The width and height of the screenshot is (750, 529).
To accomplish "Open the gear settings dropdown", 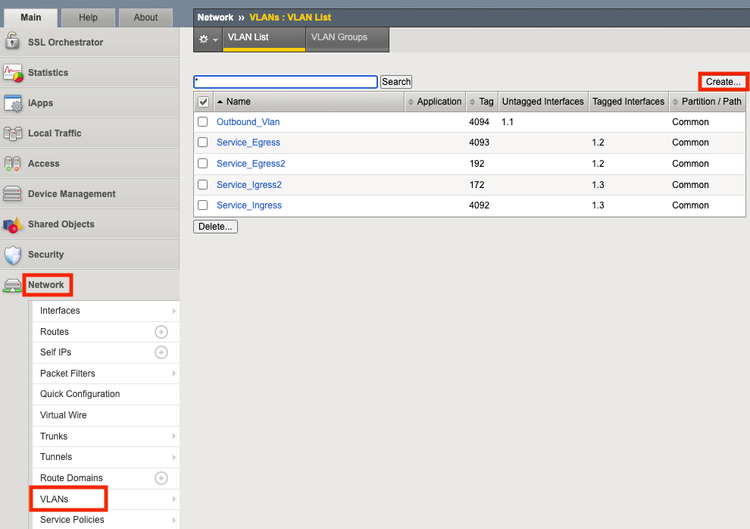I will [x=208, y=38].
